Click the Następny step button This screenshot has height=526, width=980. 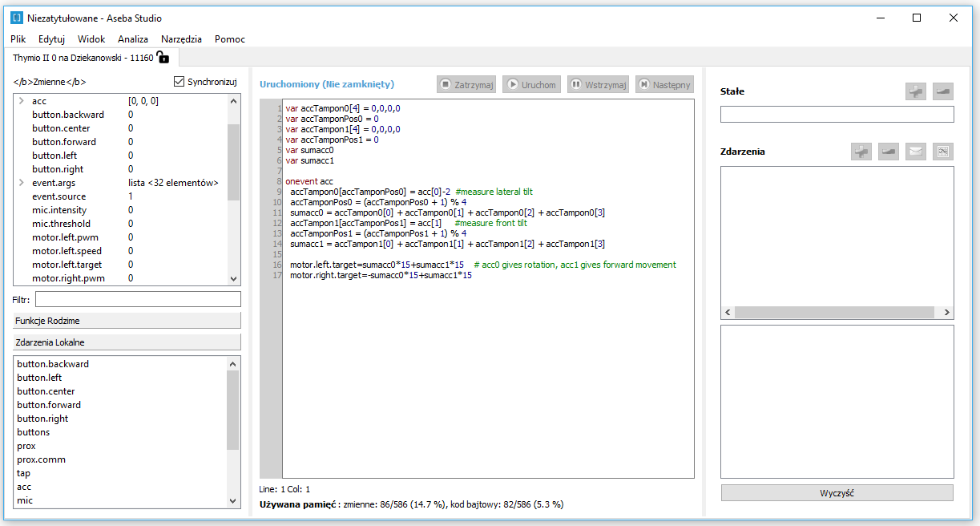tap(664, 84)
